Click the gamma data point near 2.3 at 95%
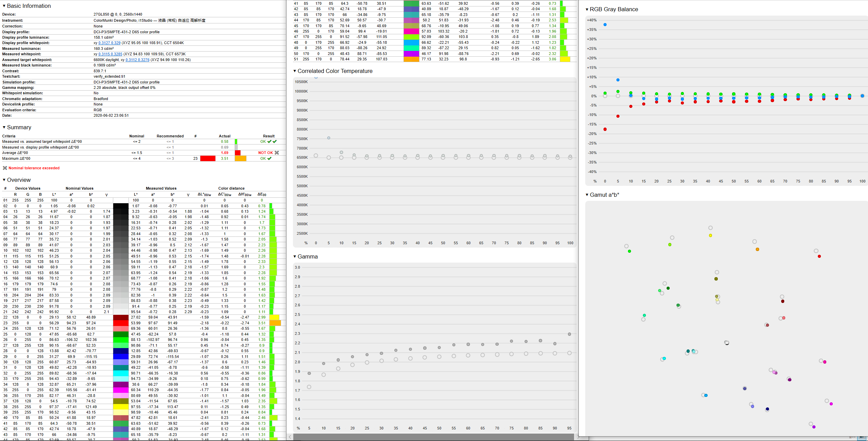 [x=569, y=334]
